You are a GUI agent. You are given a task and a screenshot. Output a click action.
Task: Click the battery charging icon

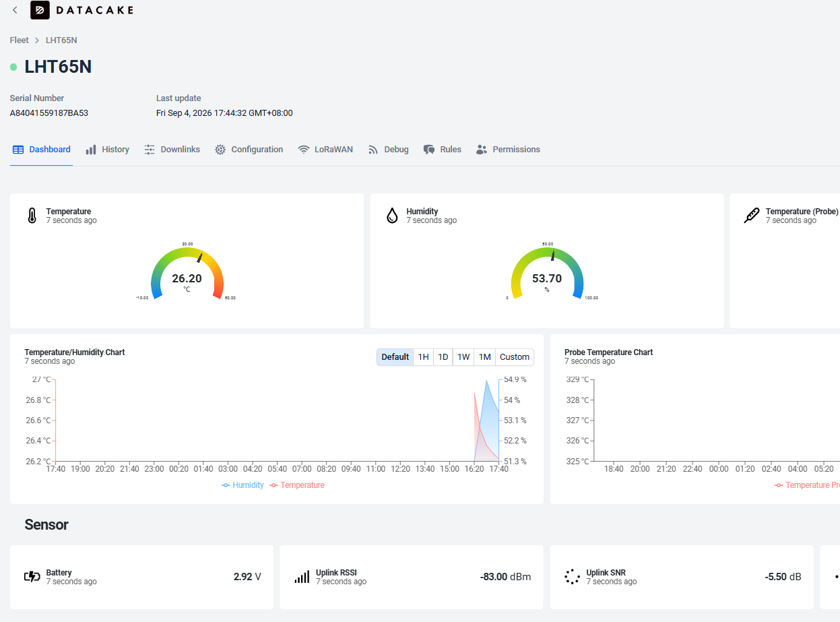pyautogui.click(x=32, y=577)
